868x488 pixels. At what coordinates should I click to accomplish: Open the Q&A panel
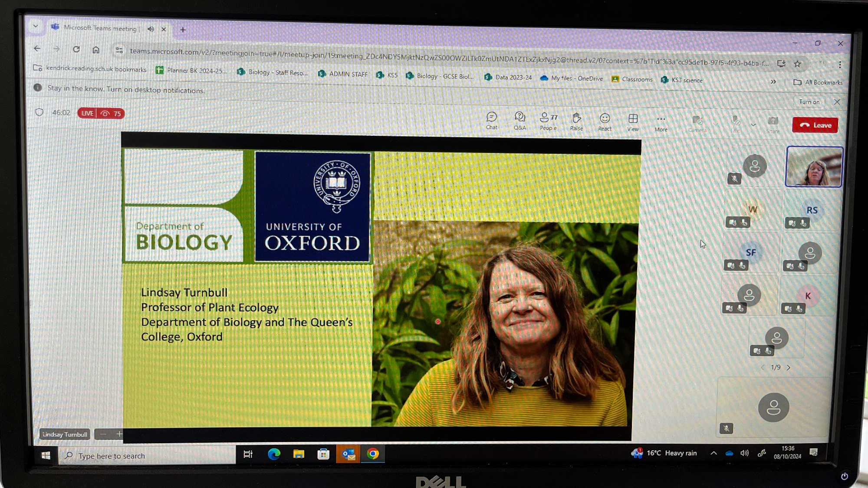pyautogui.click(x=519, y=121)
